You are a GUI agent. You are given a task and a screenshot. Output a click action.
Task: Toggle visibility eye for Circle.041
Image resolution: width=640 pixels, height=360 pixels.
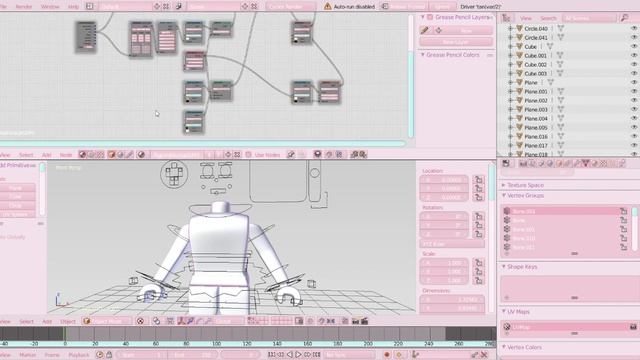click(634, 38)
